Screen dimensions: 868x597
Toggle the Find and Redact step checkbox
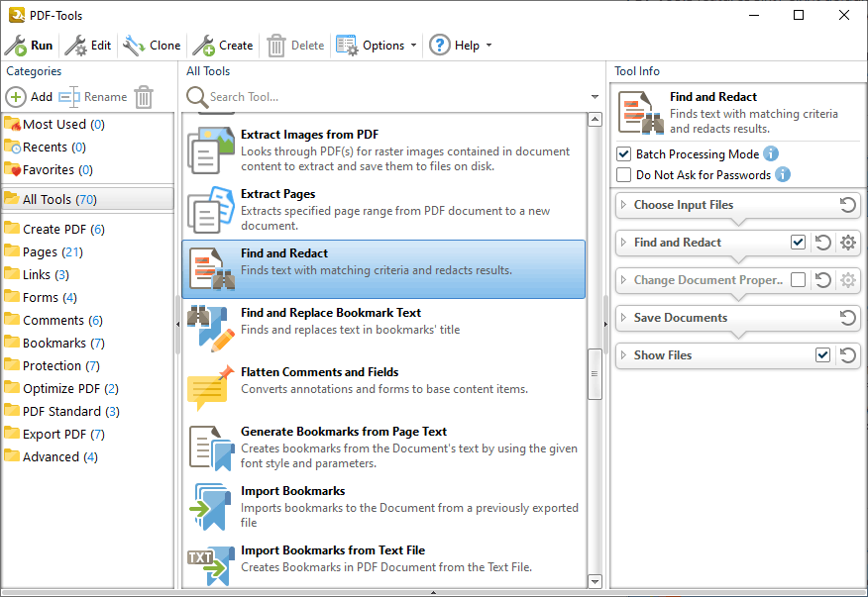[x=799, y=243]
